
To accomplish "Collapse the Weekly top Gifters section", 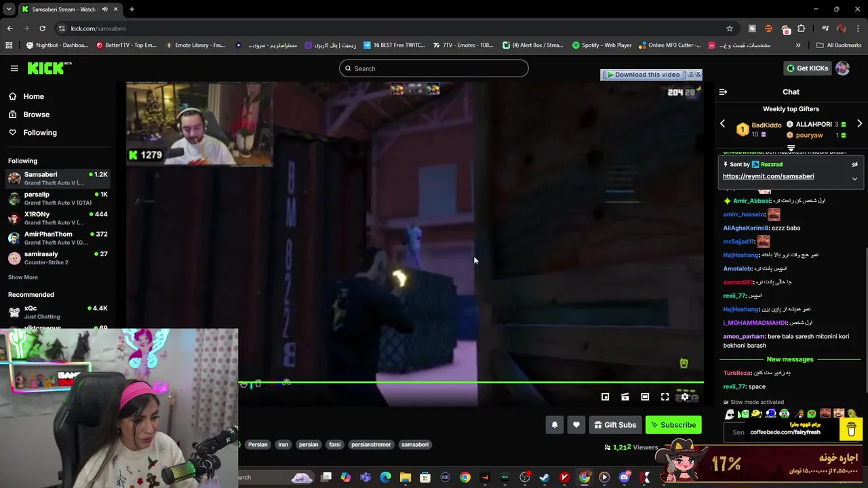I will point(791,147).
